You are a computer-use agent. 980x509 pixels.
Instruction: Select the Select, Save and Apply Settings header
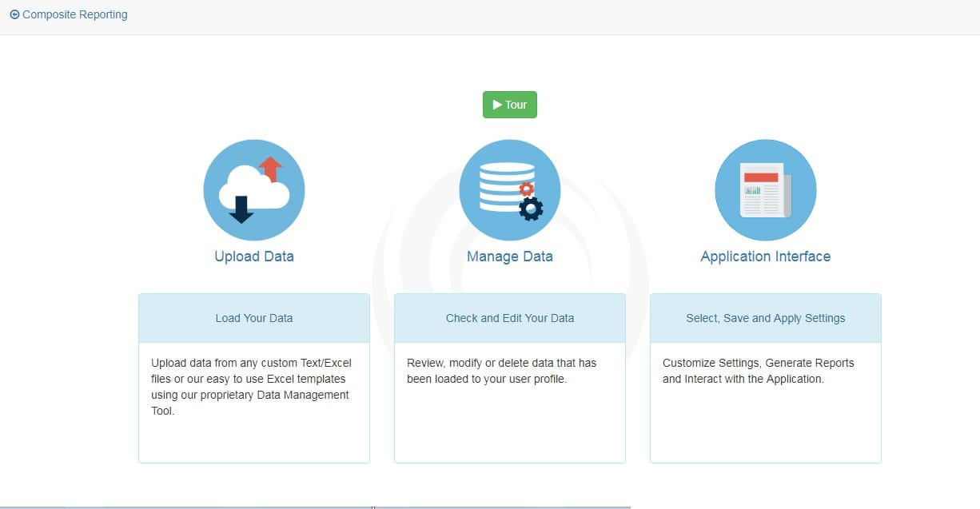(766, 318)
